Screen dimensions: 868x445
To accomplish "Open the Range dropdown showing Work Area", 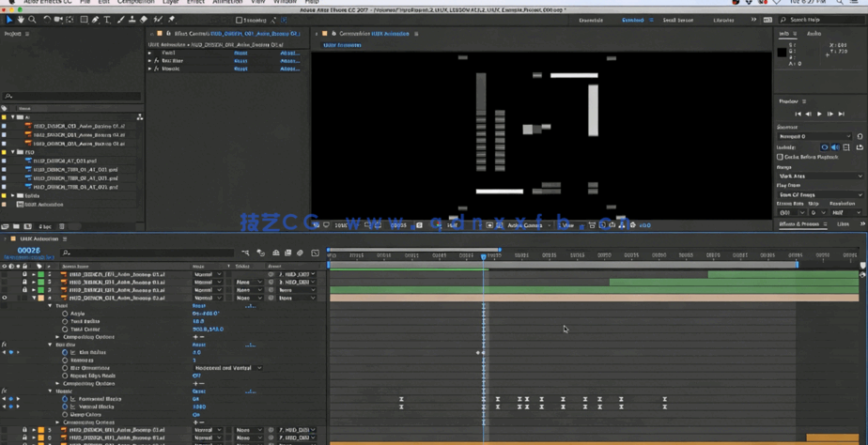I will coord(819,176).
